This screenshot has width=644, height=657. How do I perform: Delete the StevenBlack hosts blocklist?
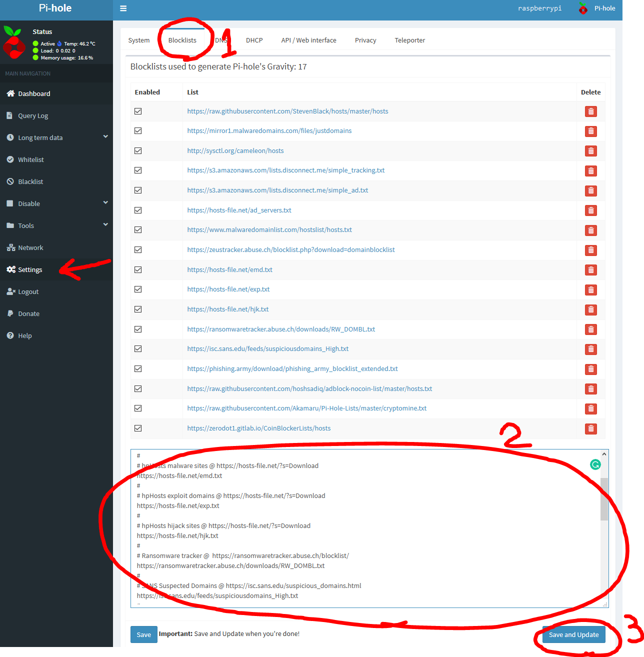591,111
